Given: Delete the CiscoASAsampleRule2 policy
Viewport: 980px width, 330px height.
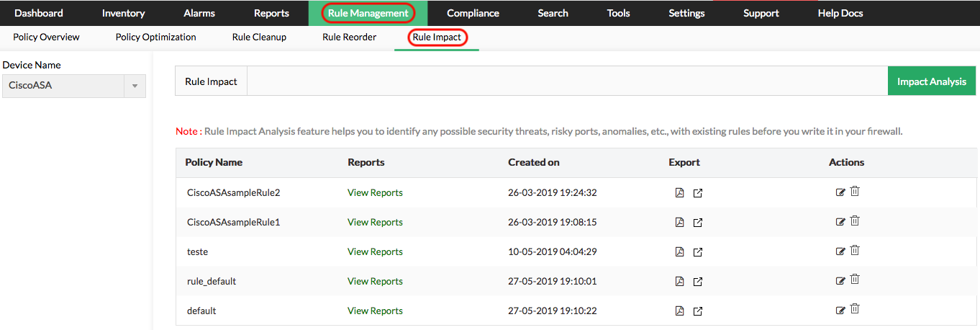Looking at the screenshot, I should pos(855,192).
